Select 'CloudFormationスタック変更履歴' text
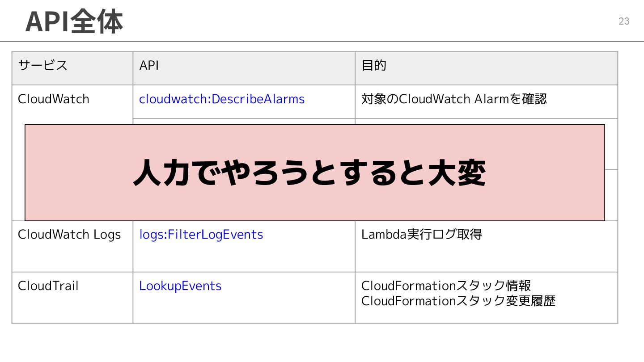 pyautogui.click(x=458, y=301)
